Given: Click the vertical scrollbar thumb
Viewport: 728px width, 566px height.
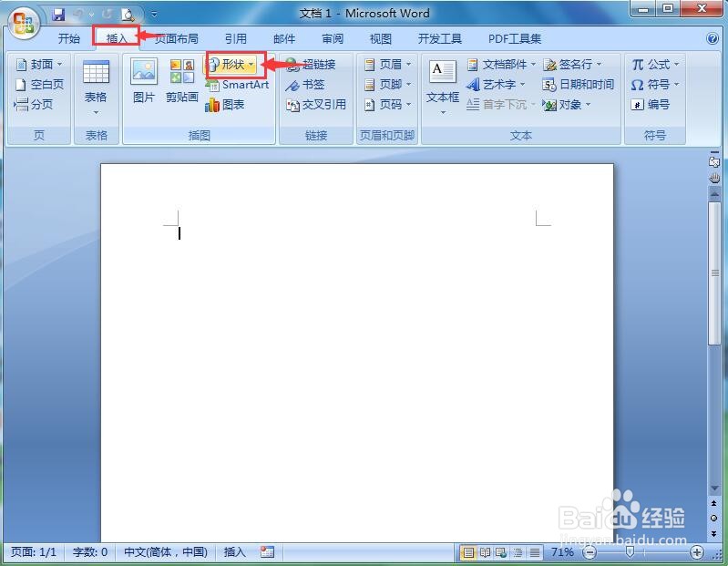Looking at the screenshot, I should (x=714, y=273).
